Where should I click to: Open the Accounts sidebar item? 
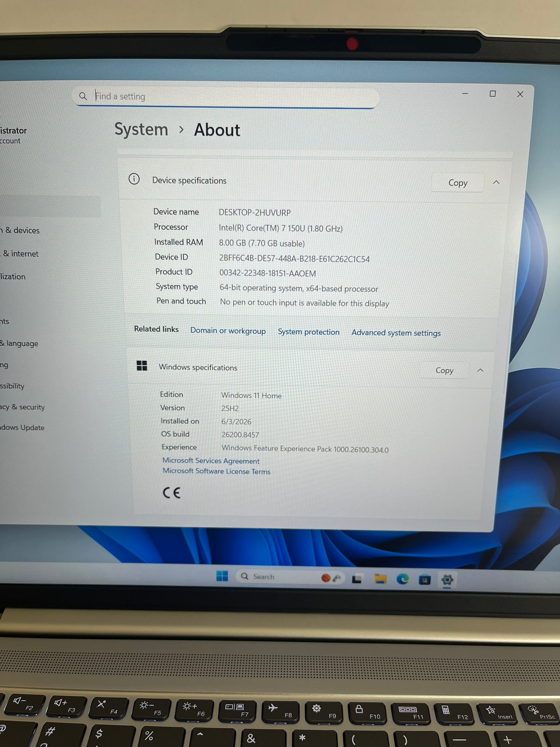pos(5,321)
